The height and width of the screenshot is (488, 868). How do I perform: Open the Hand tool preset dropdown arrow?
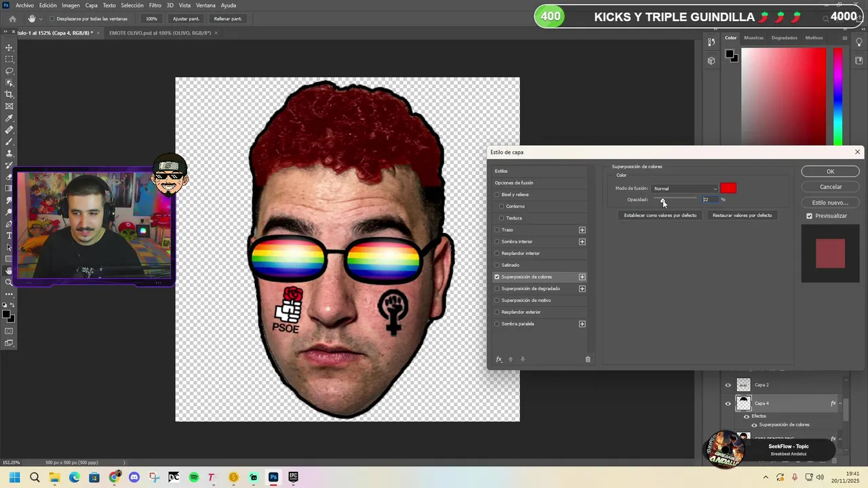pos(41,19)
